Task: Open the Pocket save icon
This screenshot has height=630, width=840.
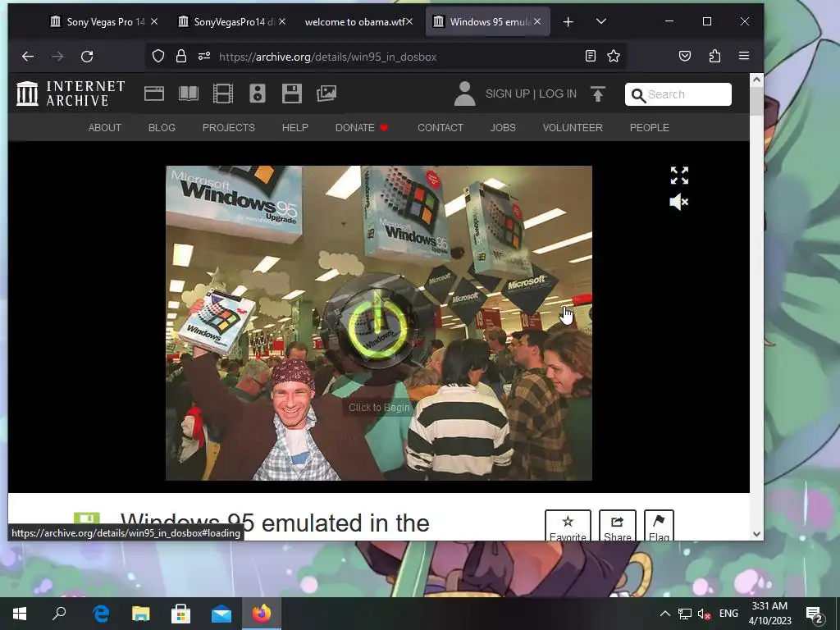Action: 685,57
